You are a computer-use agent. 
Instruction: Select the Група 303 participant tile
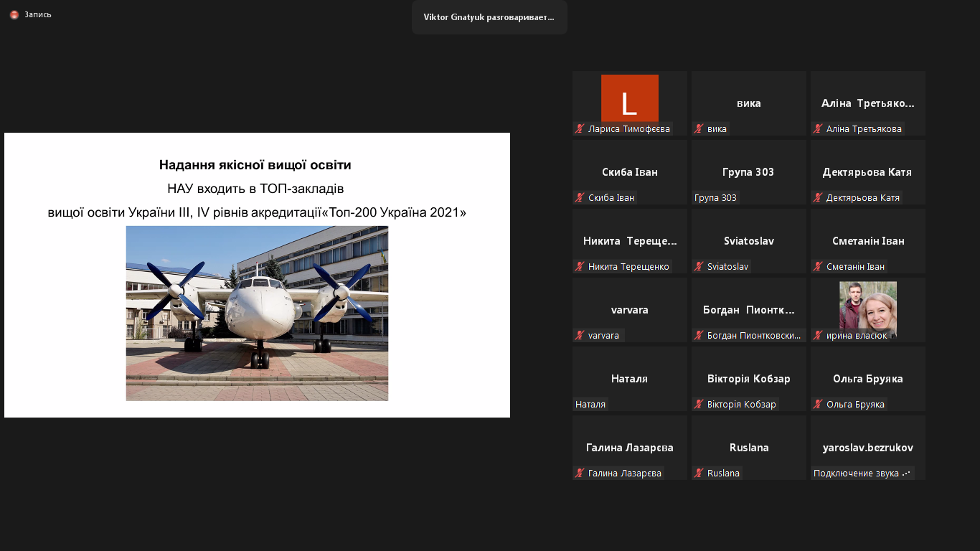[x=748, y=172]
